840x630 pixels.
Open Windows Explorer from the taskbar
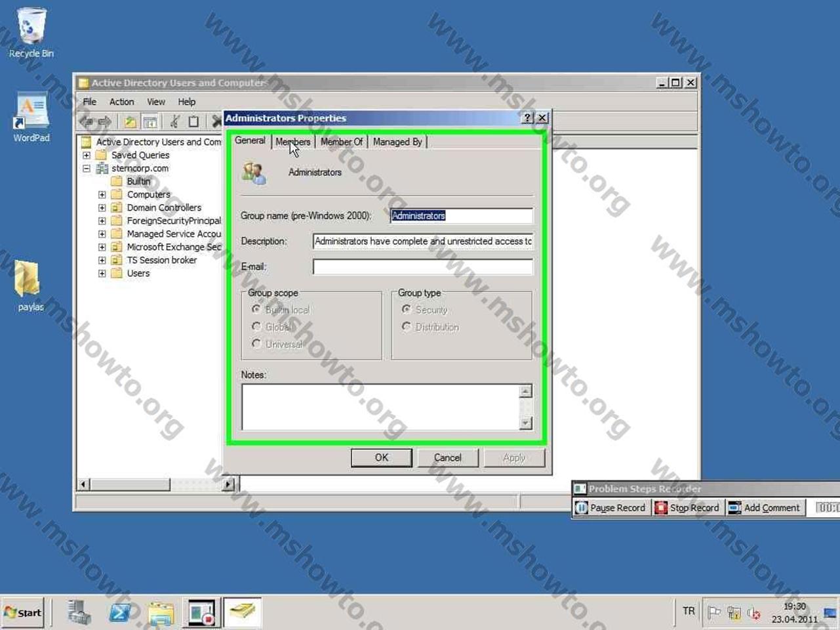[x=161, y=613]
